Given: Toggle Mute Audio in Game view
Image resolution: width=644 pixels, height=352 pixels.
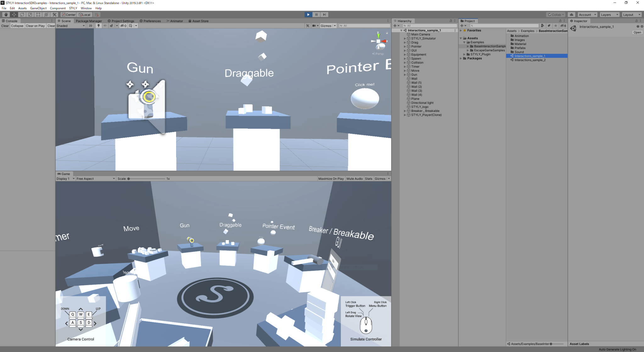Looking at the screenshot, I should [354, 179].
